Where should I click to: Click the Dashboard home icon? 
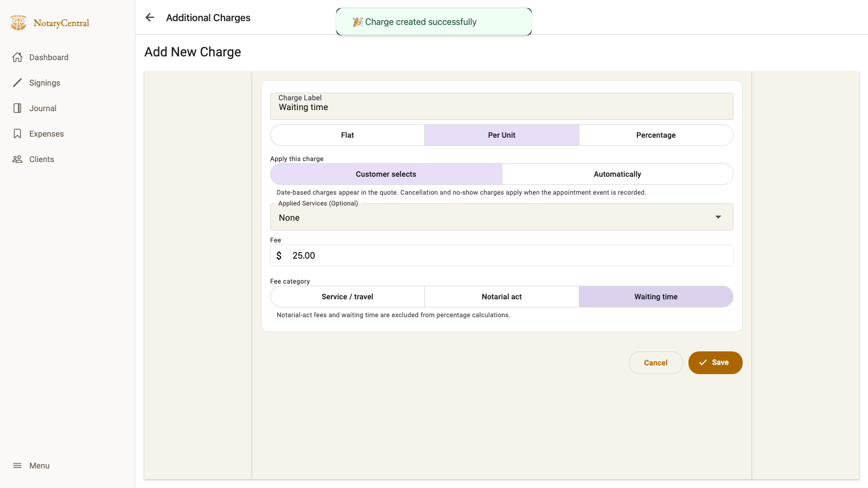tap(17, 57)
